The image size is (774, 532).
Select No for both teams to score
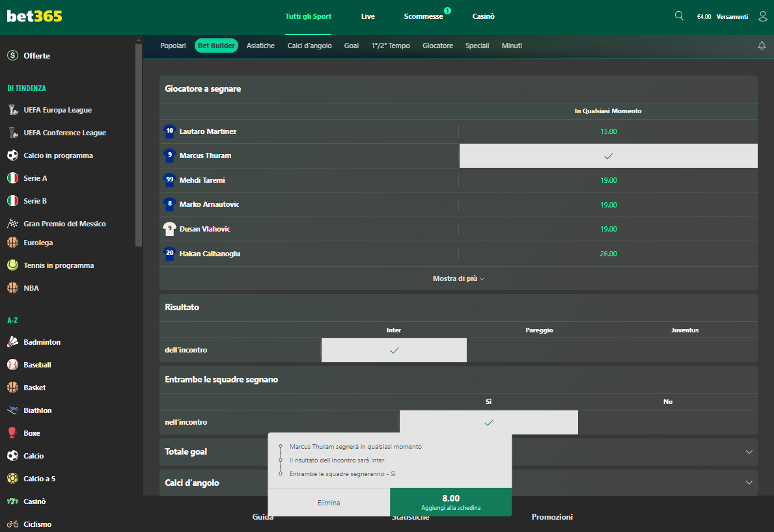[668, 423]
